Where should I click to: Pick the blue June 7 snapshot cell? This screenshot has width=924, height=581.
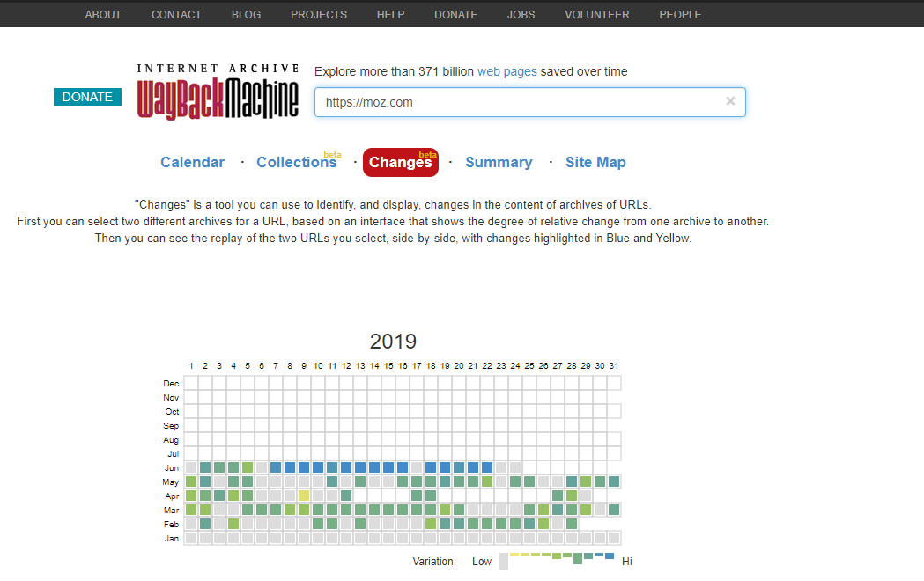276,467
